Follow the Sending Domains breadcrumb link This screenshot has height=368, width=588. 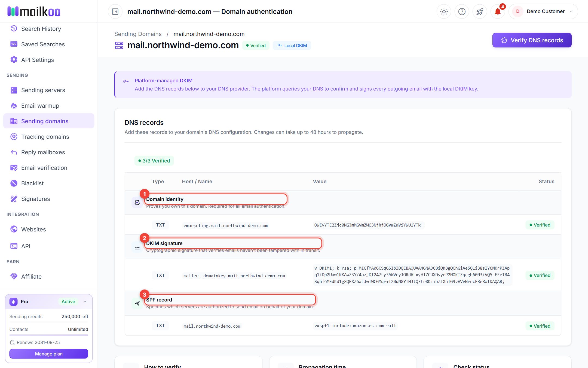[138, 34]
